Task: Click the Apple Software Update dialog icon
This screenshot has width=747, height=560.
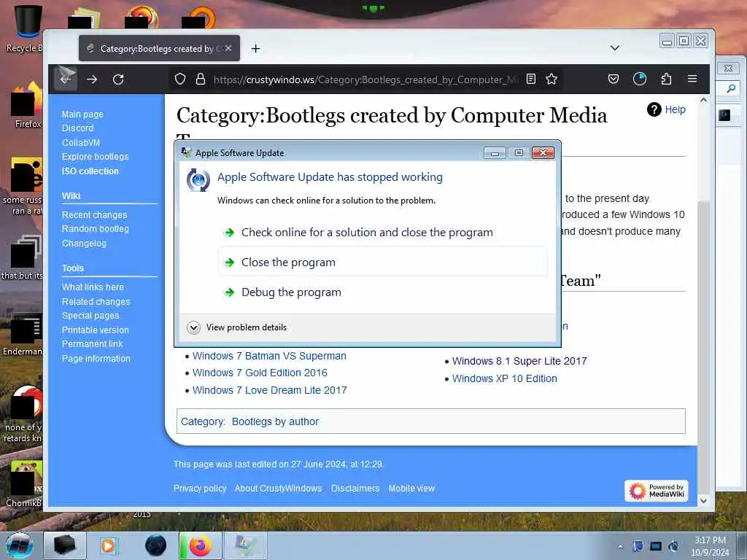Action: (x=198, y=180)
